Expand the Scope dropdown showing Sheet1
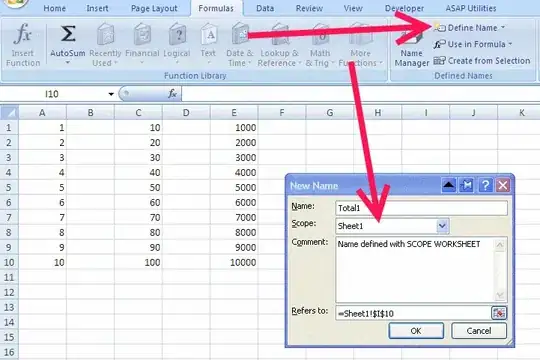This screenshot has width=540, height=360. click(x=442, y=226)
